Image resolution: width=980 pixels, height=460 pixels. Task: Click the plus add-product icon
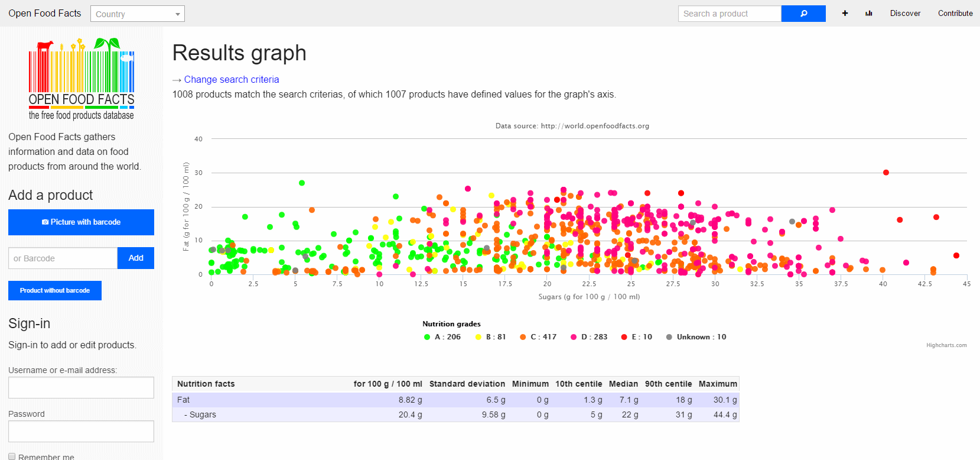click(x=845, y=14)
